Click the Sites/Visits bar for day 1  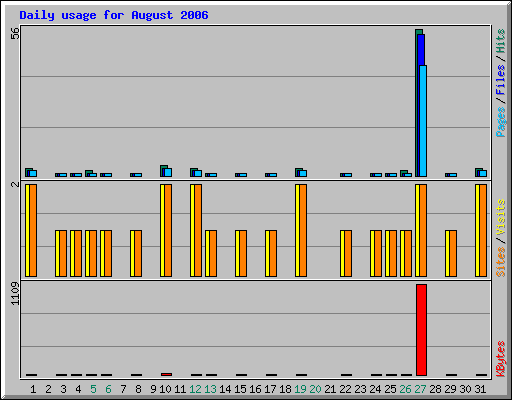click(31, 230)
